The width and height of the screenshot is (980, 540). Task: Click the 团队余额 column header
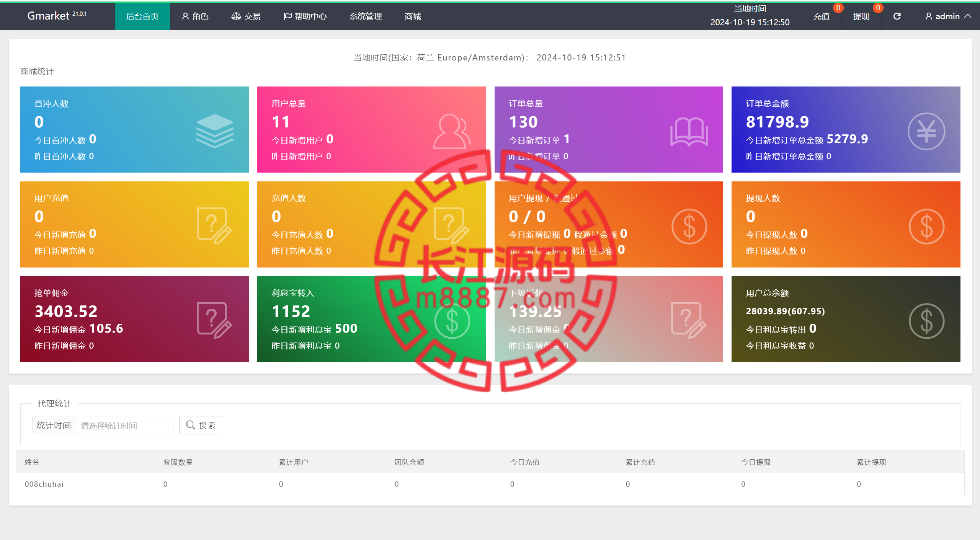click(x=409, y=462)
